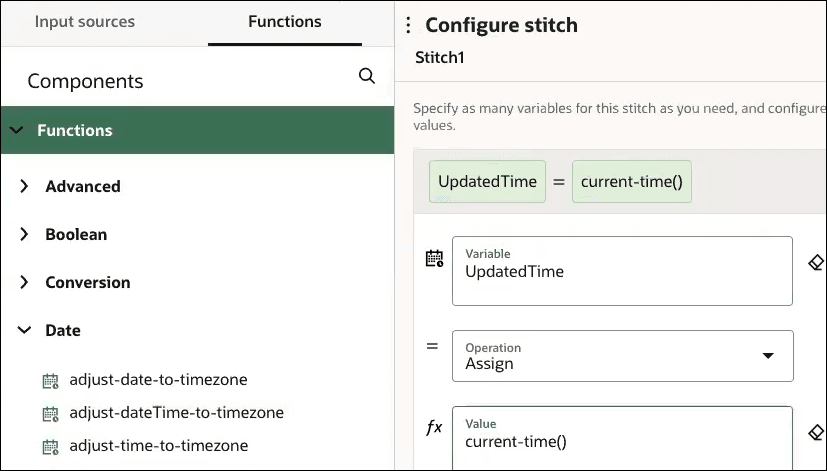
Task: Click into the Variable input field
Action: pyautogui.click(x=622, y=271)
